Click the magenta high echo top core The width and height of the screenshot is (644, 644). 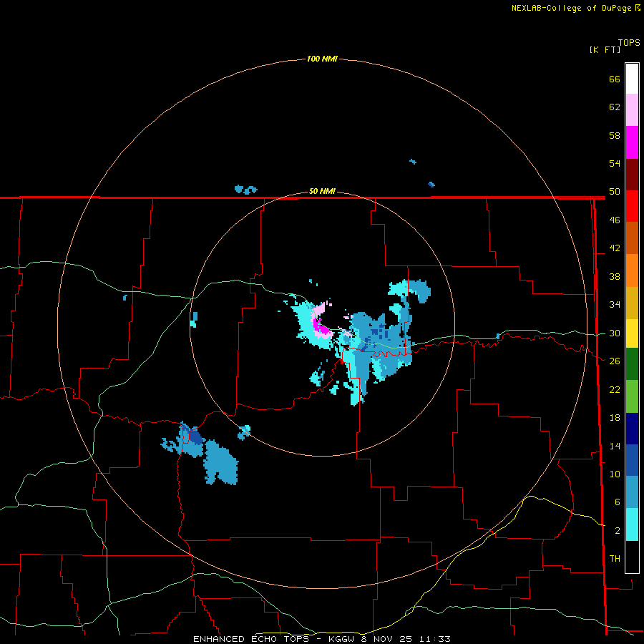tap(320, 327)
